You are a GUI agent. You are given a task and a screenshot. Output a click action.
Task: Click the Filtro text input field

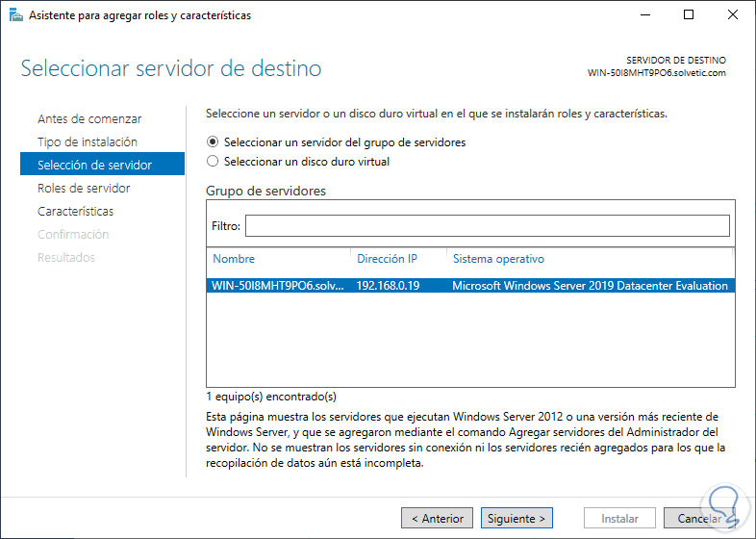(487, 225)
